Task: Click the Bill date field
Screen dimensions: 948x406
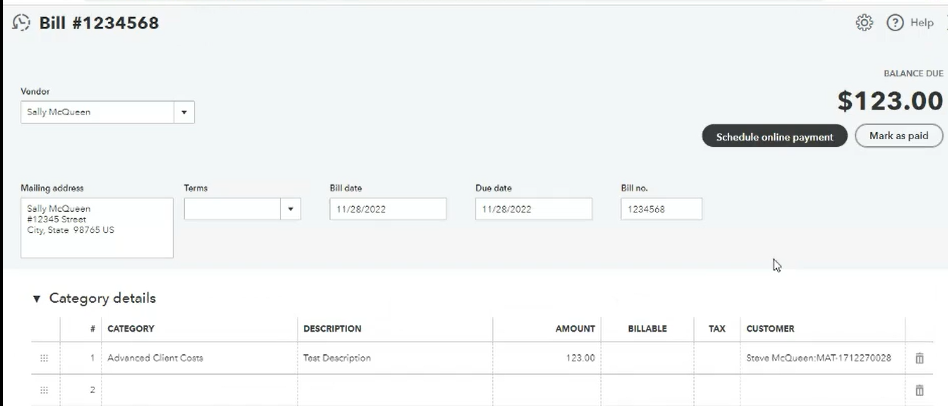Action: [x=387, y=209]
